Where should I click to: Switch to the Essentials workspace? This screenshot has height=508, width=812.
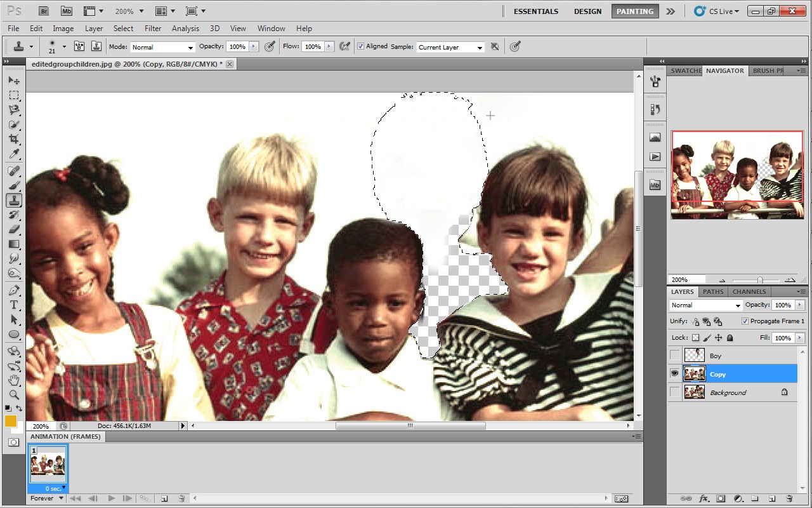click(536, 11)
